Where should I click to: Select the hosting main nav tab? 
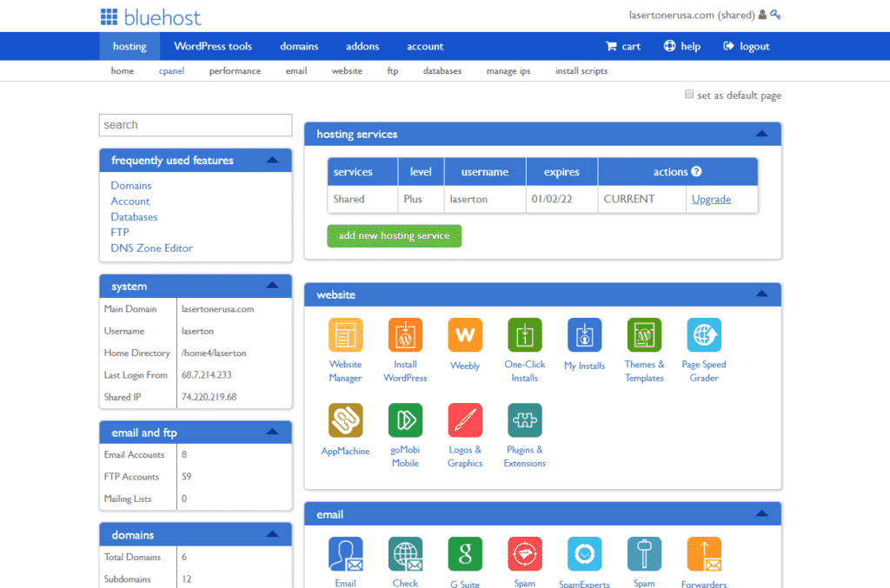(130, 47)
